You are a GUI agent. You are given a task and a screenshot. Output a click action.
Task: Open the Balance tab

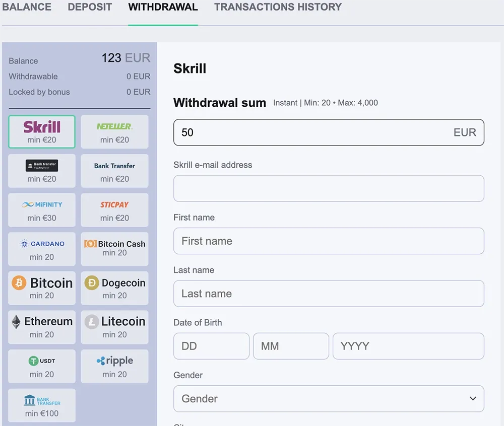27,7
